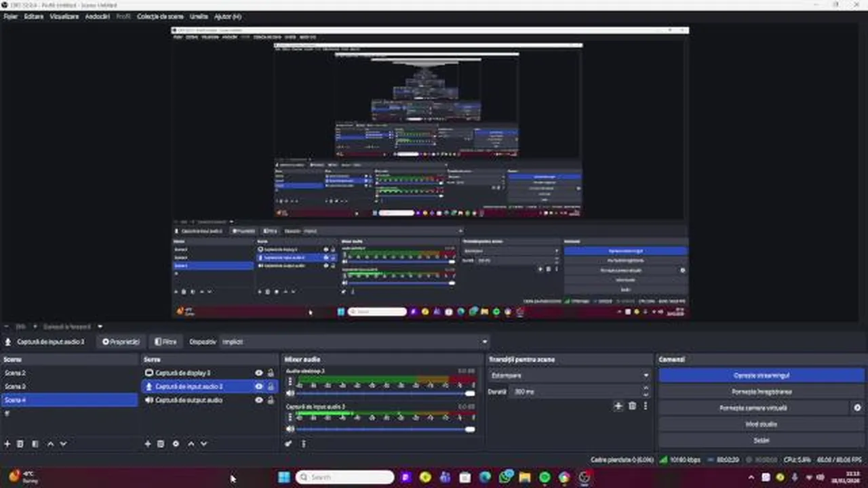Hide the Captură de input audio 3 source
The image size is (868, 488).
(258, 386)
